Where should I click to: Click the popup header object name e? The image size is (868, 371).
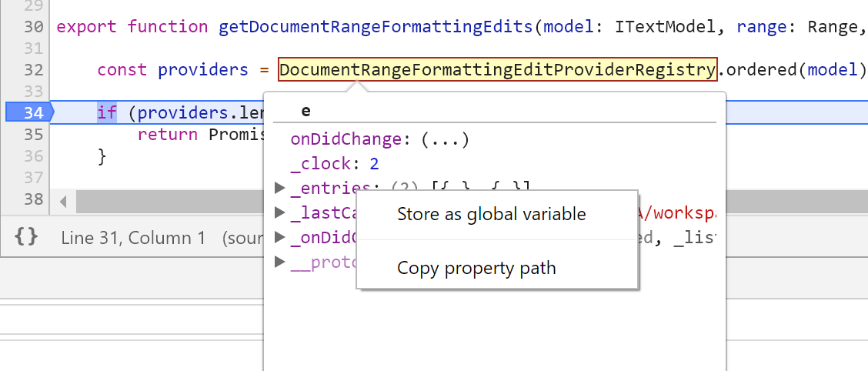click(306, 111)
